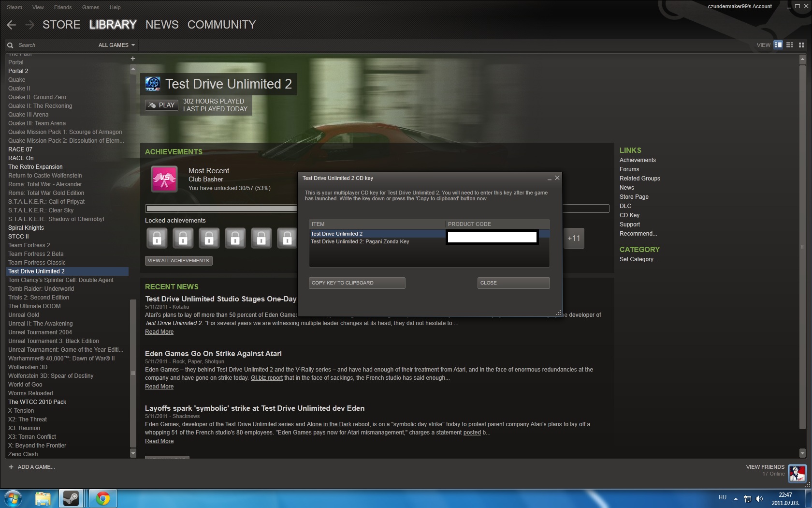
Task: Click the +11 more achievements tile
Action: (x=574, y=238)
